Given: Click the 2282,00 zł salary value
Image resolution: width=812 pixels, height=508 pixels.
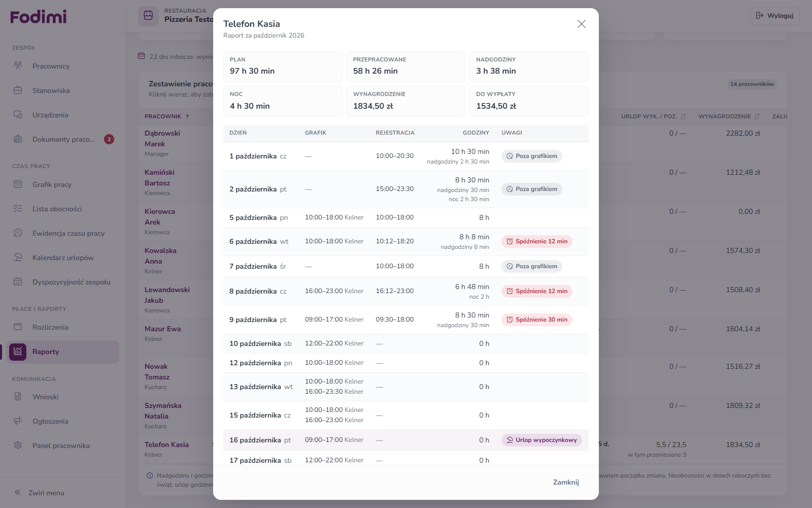Looking at the screenshot, I should pos(743,133).
